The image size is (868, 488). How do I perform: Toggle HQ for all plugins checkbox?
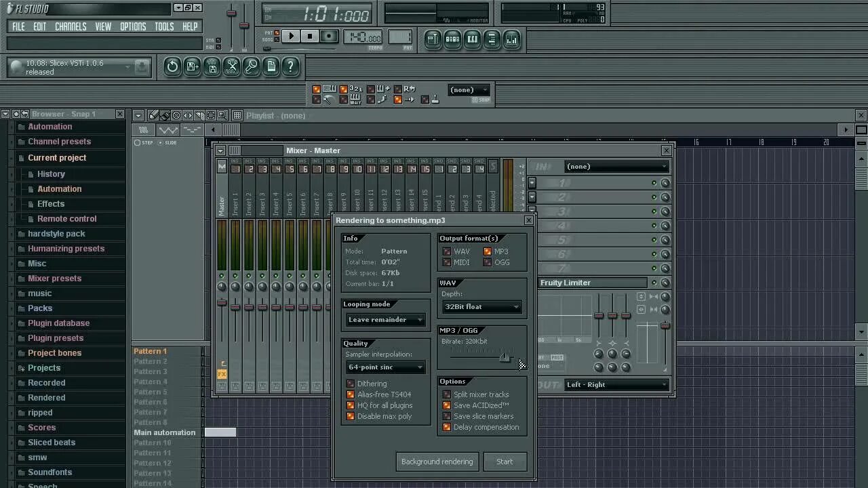point(351,405)
